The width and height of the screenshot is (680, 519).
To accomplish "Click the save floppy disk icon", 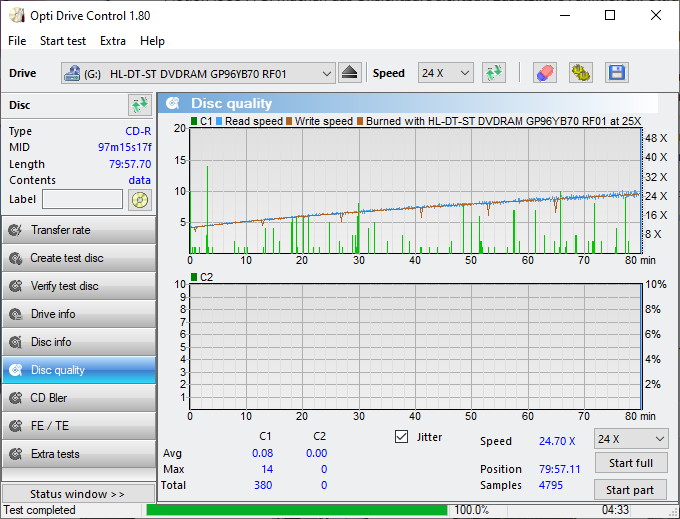I will coord(616,73).
